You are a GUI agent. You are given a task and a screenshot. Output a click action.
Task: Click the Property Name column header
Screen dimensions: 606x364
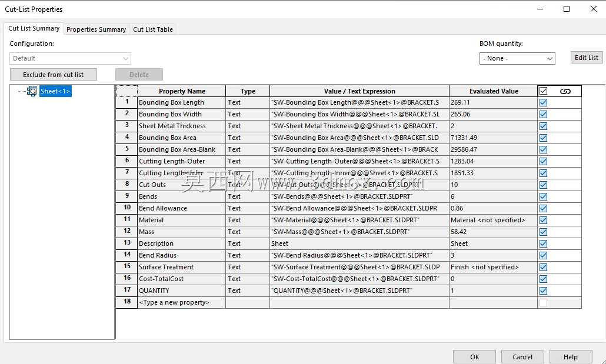[x=182, y=91]
